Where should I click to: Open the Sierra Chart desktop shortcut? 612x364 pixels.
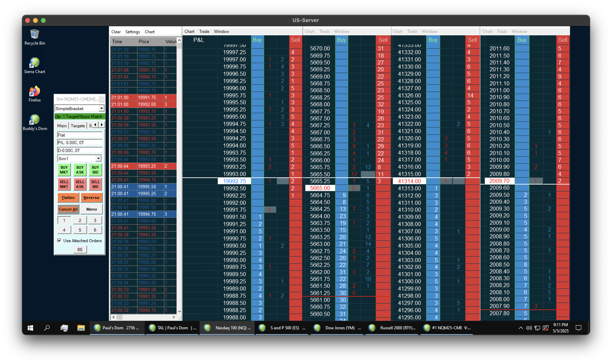point(35,63)
